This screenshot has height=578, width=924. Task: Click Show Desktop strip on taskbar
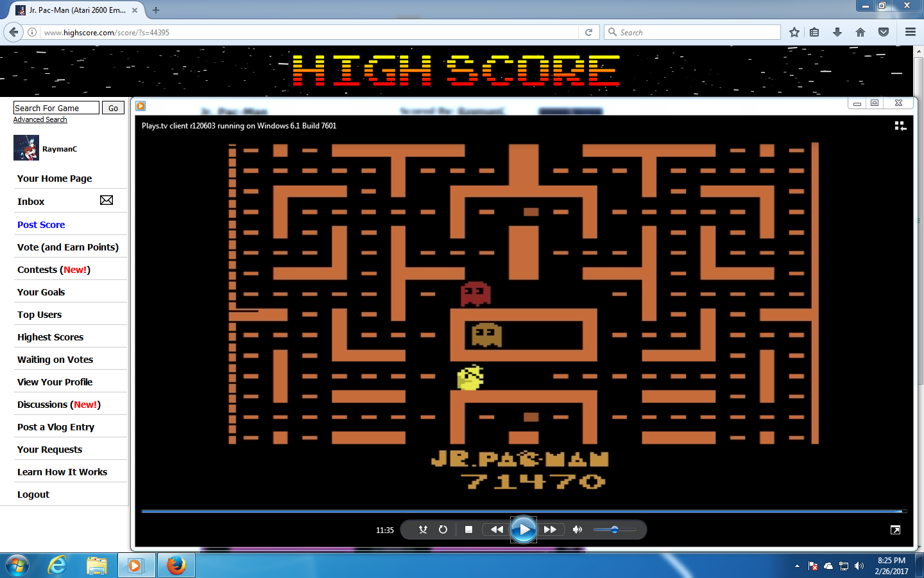click(x=920, y=565)
